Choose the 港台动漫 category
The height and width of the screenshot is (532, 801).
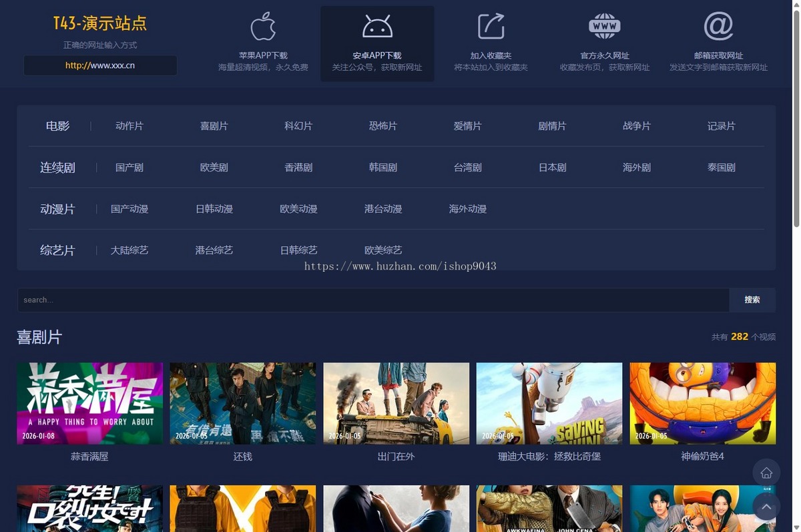tap(383, 209)
